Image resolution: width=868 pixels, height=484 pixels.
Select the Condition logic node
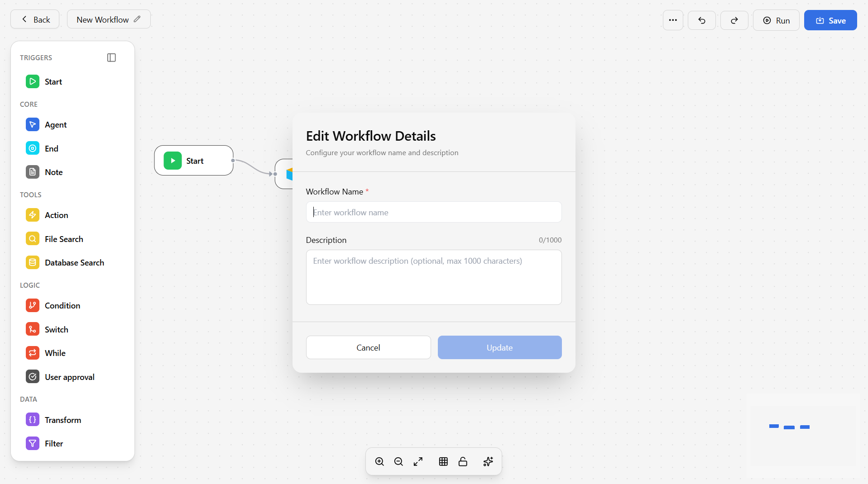[x=62, y=306]
